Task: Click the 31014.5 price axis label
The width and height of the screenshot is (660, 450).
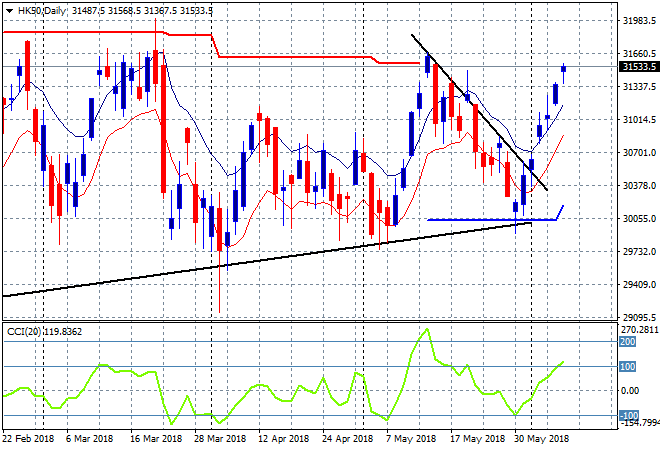Action: 639,120
